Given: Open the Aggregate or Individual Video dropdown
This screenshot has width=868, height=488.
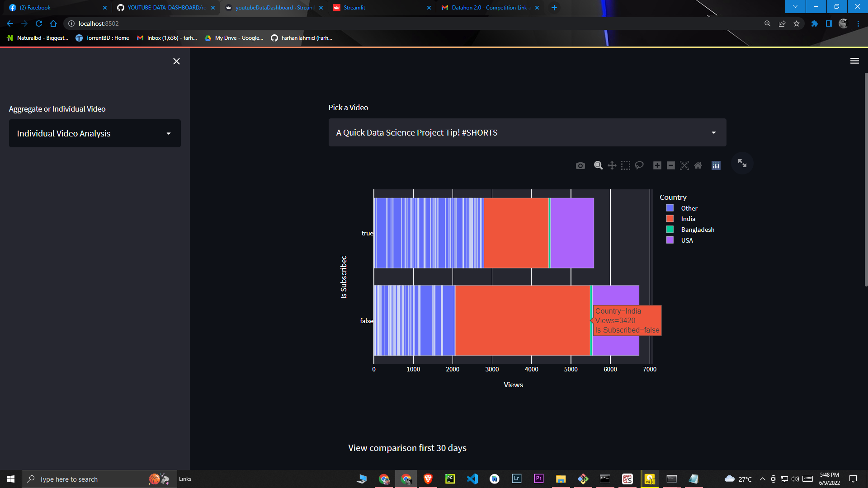Looking at the screenshot, I should (94, 133).
